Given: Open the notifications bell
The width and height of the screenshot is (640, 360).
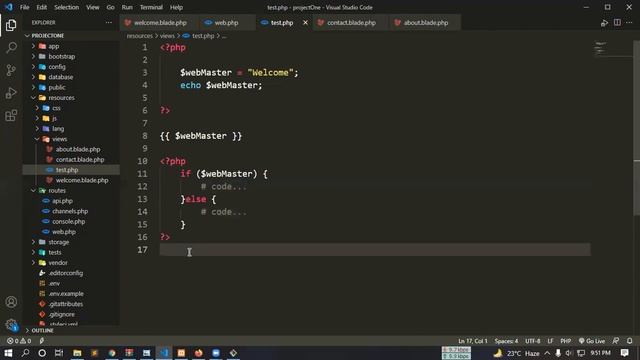Looking at the screenshot, I should point(630,341).
